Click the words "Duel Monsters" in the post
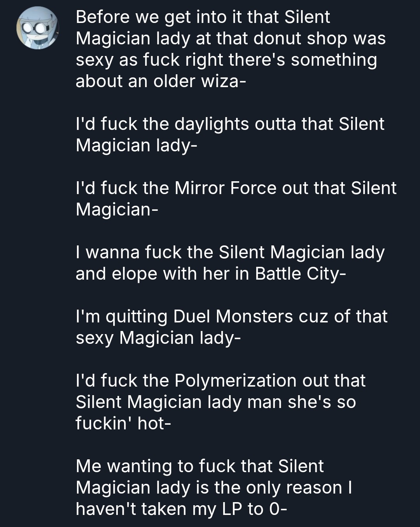The image size is (420, 527). coord(233,316)
